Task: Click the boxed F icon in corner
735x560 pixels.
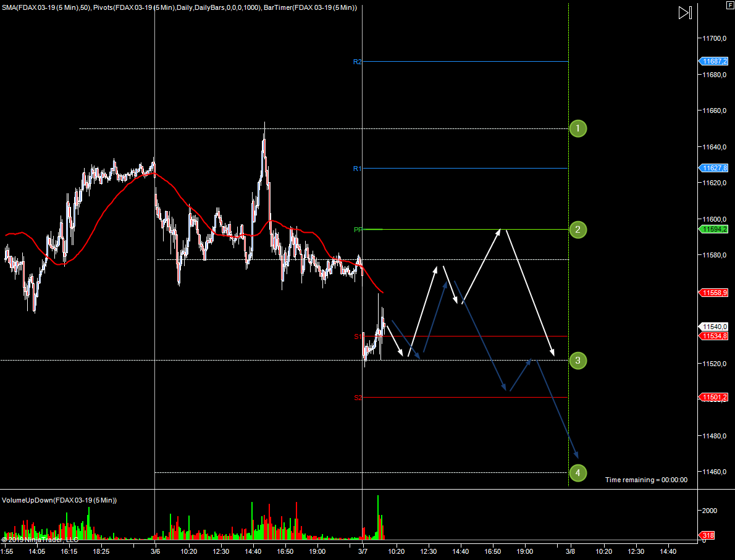Action: tap(729, 4)
